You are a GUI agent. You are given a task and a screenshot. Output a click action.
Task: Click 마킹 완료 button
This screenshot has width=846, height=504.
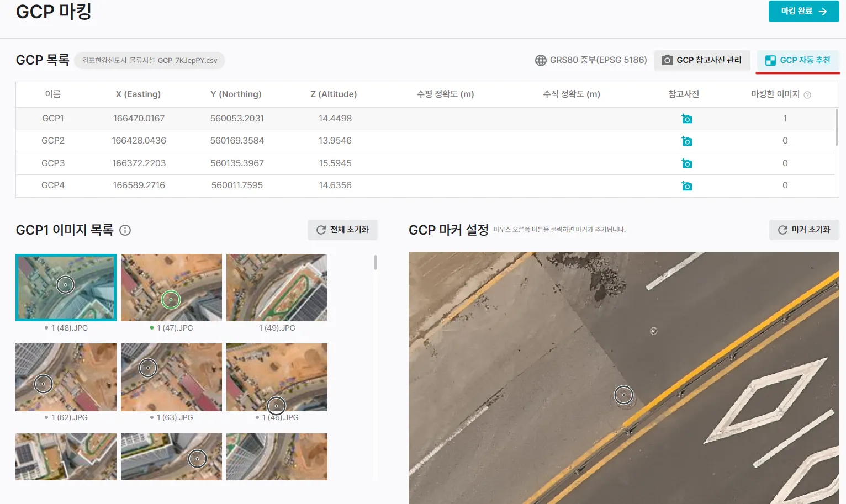[x=803, y=11]
